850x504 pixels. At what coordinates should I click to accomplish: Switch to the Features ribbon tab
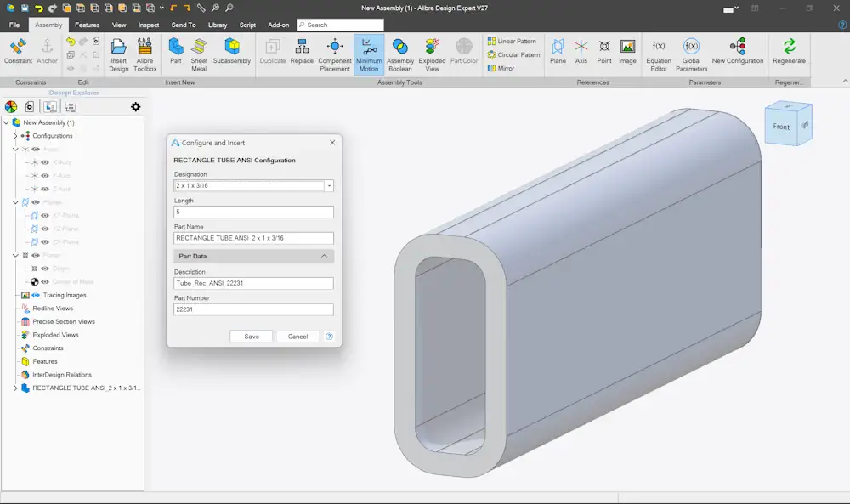tap(88, 25)
